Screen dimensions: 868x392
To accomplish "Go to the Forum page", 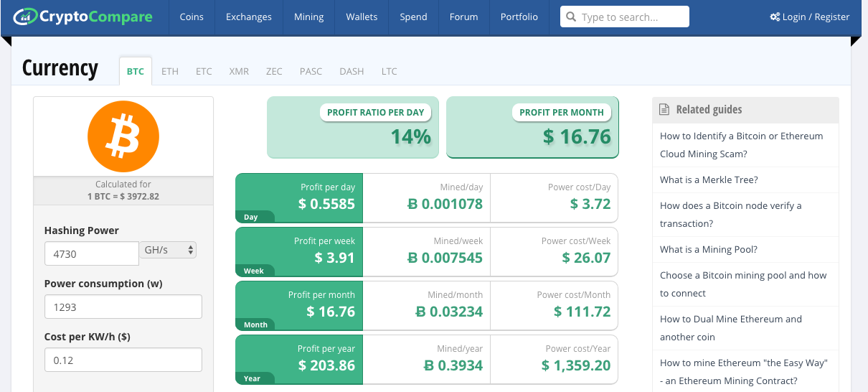I will (x=463, y=17).
